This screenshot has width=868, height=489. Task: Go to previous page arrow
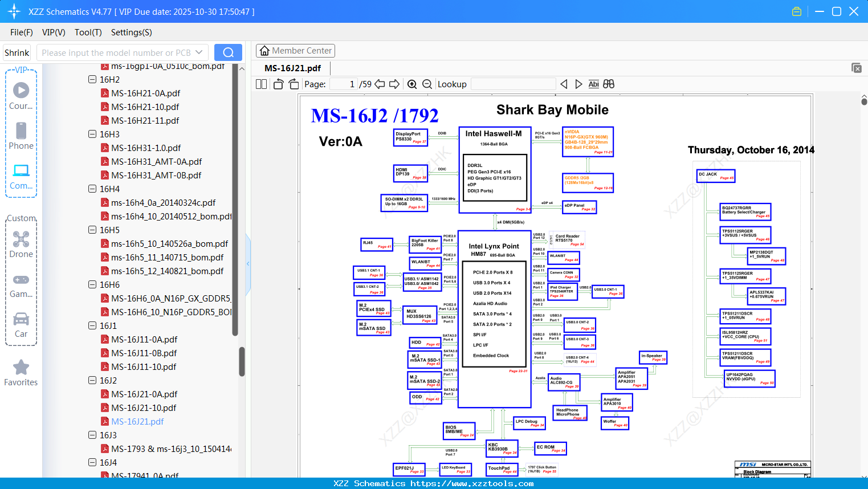[380, 84]
